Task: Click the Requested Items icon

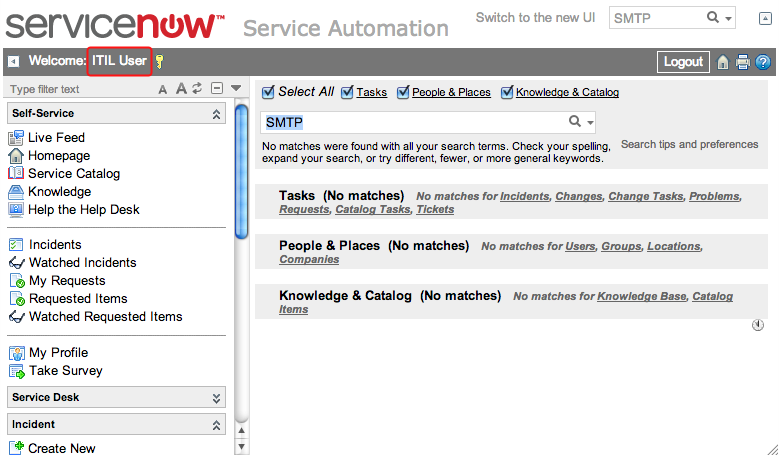Action: pos(17,299)
